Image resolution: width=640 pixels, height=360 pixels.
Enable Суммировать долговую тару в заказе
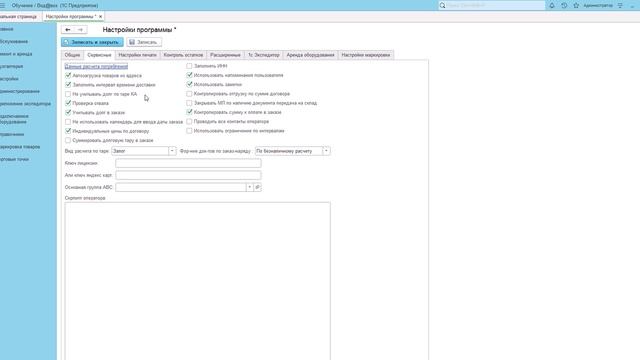tap(68, 140)
